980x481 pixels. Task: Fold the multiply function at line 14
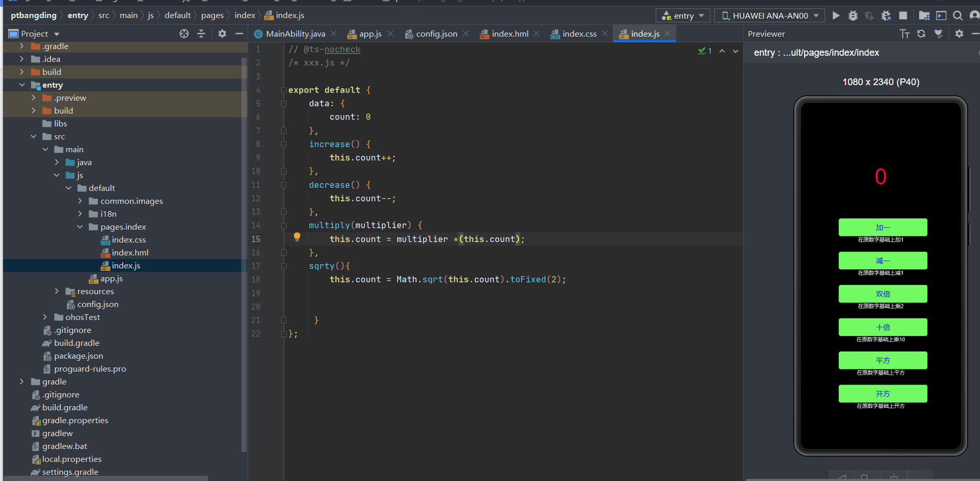coord(284,226)
